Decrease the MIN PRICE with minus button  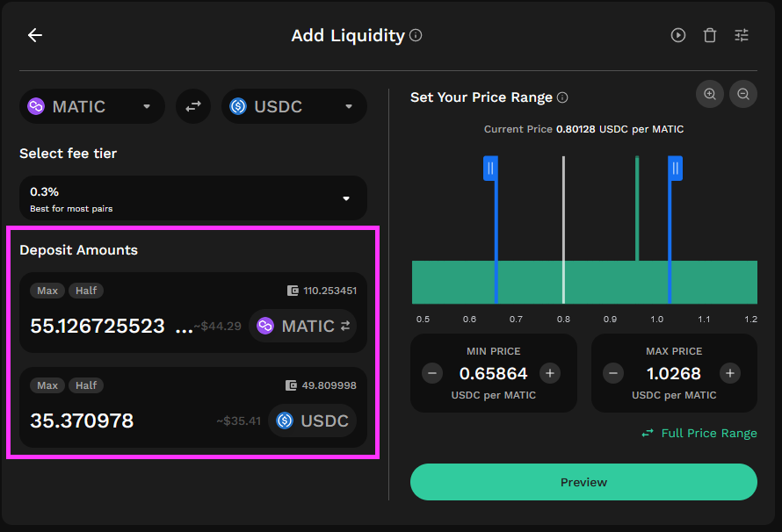coord(432,373)
